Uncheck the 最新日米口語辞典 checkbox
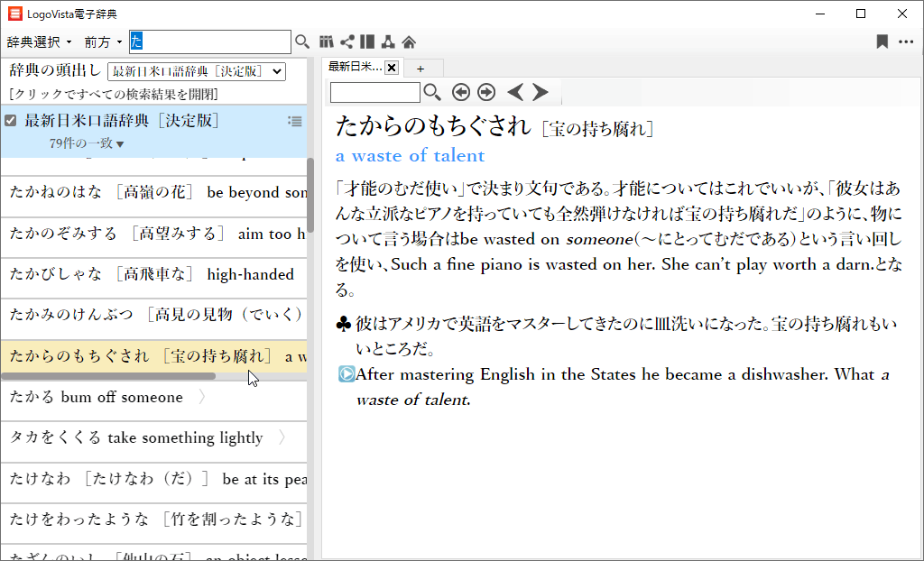 click(x=11, y=121)
